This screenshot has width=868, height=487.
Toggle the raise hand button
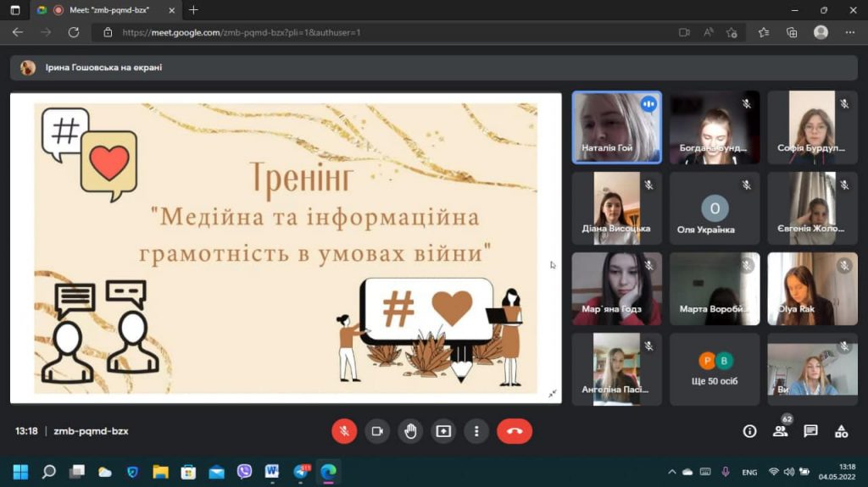point(410,431)
